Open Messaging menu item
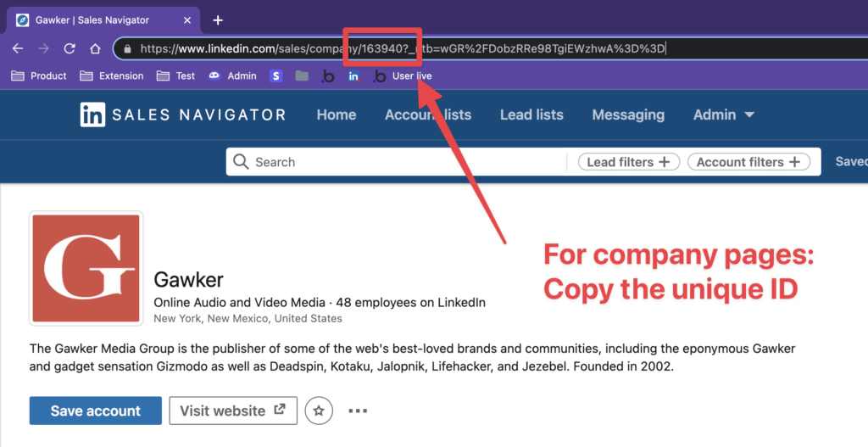Image resolution: width=868 pixels, height=447 pixels. pos(628,115)
